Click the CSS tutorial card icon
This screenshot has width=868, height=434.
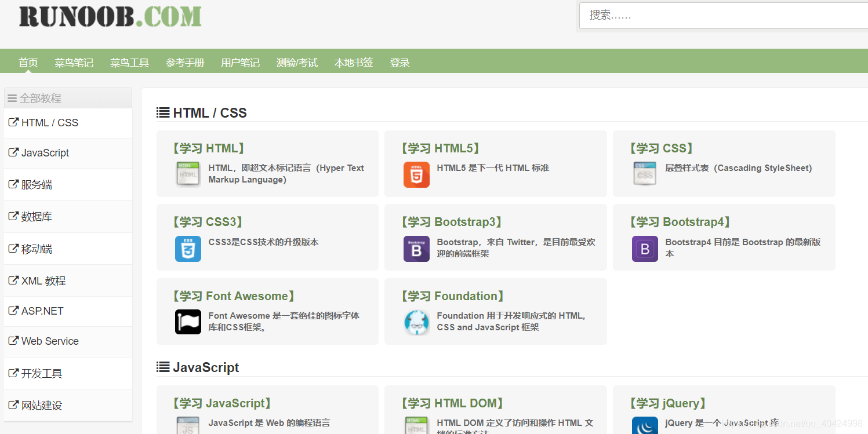[x=645, y=174]
